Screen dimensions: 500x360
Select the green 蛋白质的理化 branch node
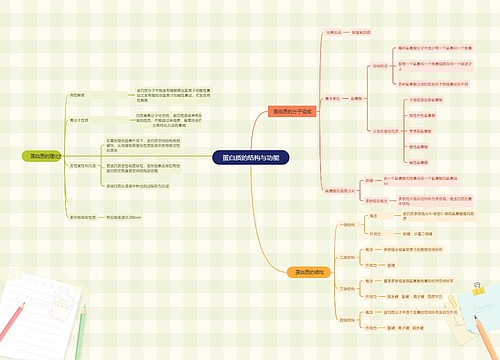point(42,156)
